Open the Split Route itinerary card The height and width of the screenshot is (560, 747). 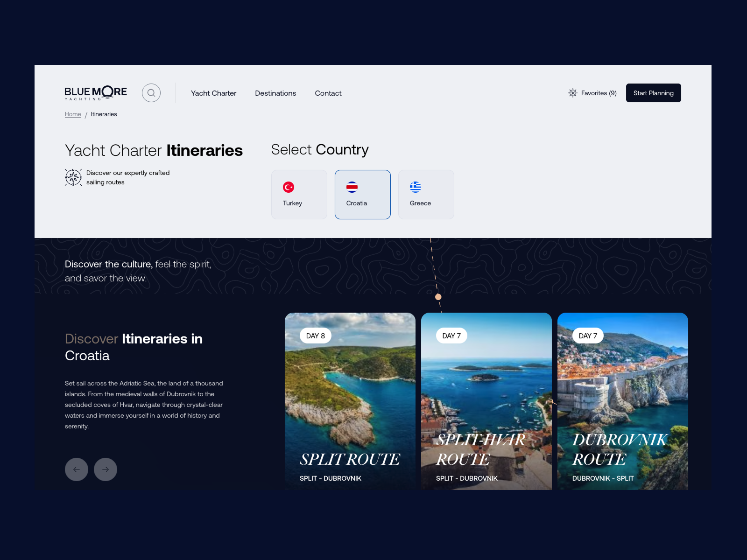pyautogui.click(x=350, y=401)
